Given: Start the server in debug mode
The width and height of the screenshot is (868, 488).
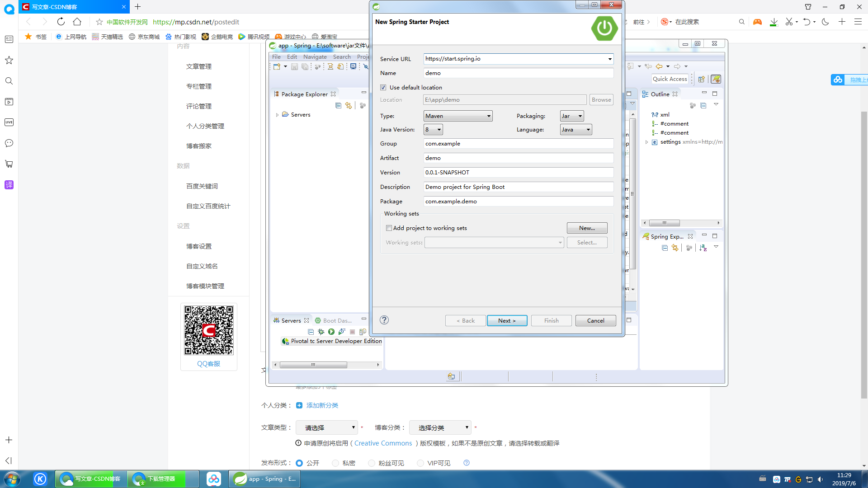Looking at the screenshot, I should [x=321, y=332].
